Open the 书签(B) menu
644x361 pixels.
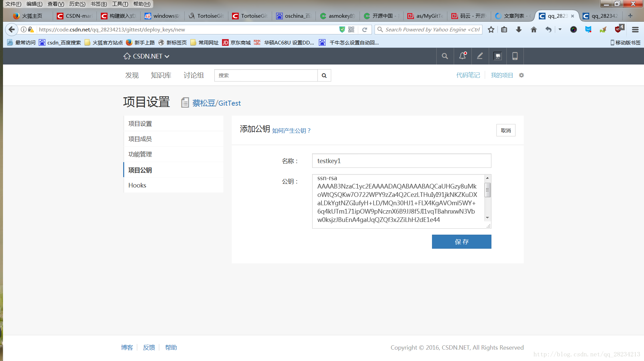pos(99,4)
